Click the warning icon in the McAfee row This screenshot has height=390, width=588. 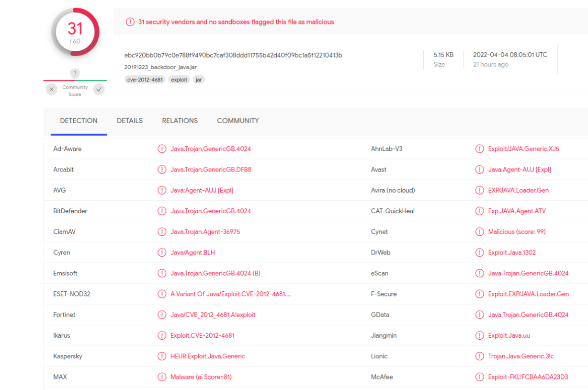tap(479, 377)
